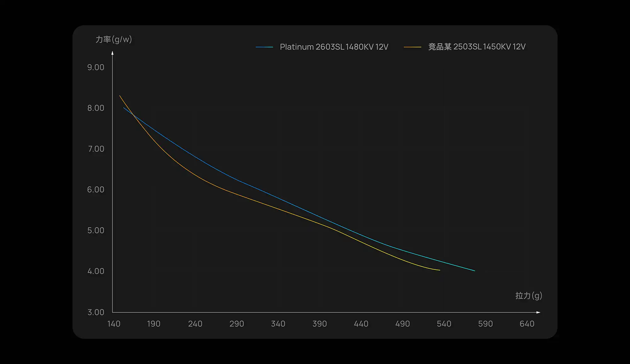The width and height of the screenshot is (630, 364).
Task: Click the 390 x-axis tick label
Action: point(319,324)
